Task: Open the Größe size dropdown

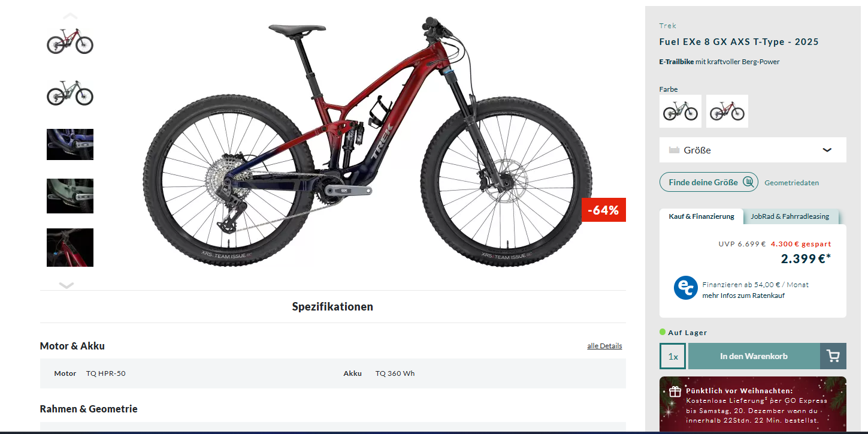Action: point(753,150)
